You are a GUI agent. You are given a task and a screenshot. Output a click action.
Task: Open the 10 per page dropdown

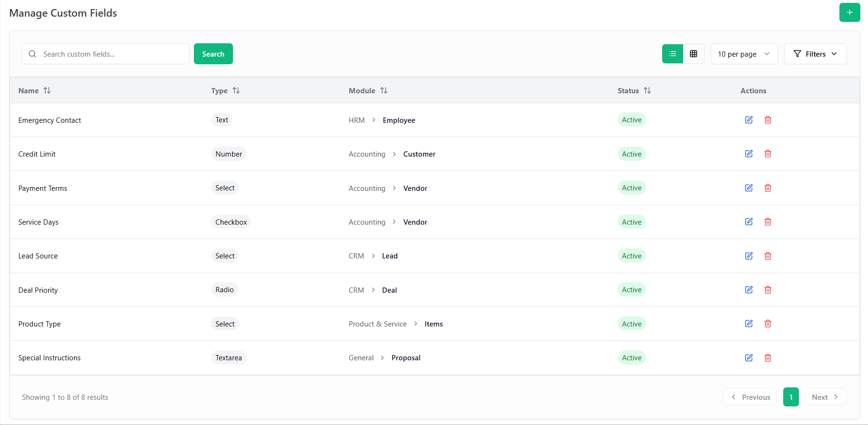[744, 54]
